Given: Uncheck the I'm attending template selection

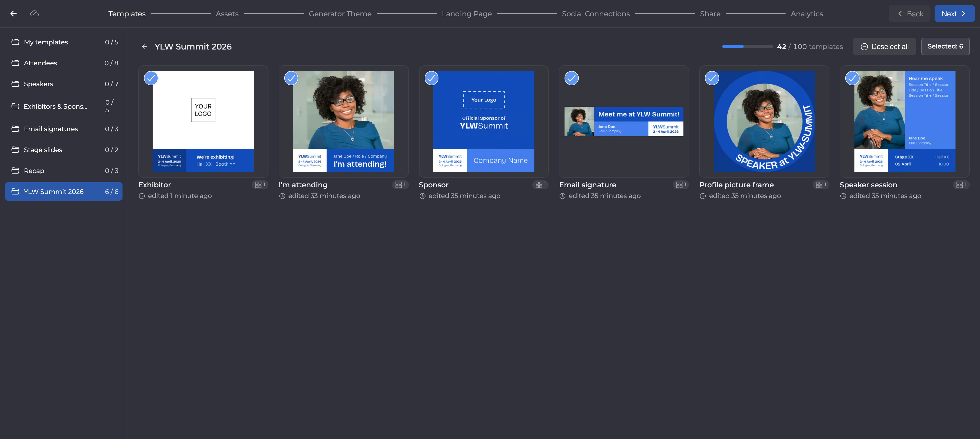Looking at the screenshot, I should click(291, 78).
